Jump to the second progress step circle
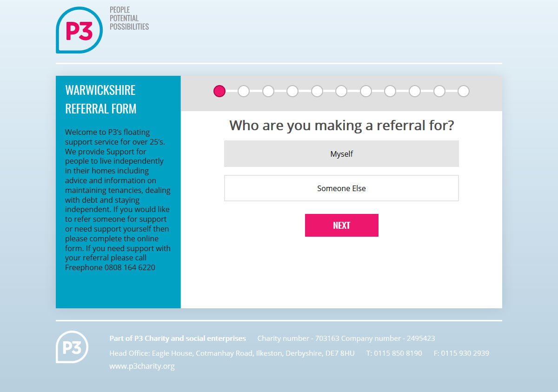 [x=244, y=91]
